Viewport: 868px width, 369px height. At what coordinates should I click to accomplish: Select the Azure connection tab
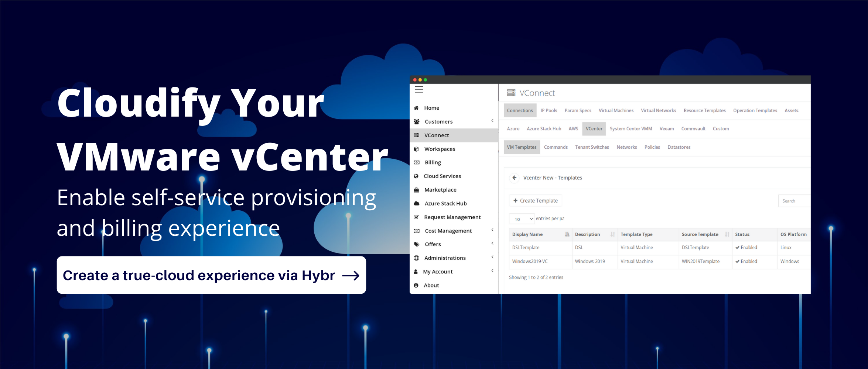point(513,129)
